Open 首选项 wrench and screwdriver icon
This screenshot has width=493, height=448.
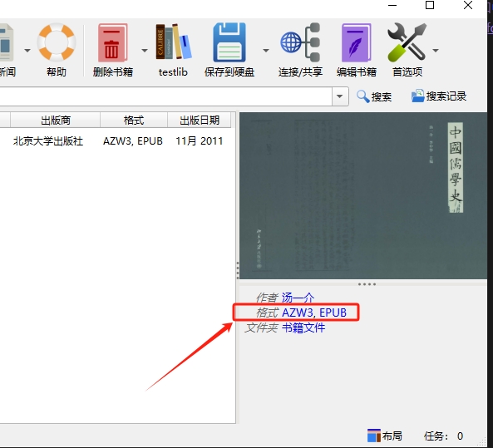[407, 42]
